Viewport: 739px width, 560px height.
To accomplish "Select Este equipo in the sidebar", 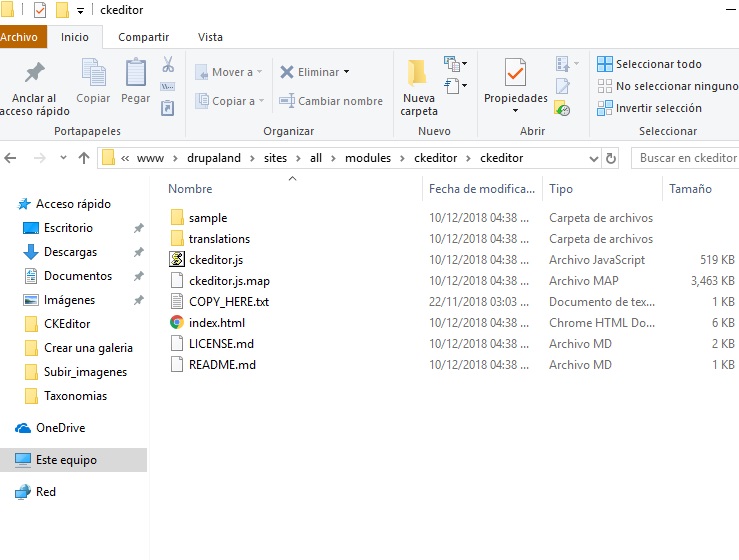I will coord(73,460).
